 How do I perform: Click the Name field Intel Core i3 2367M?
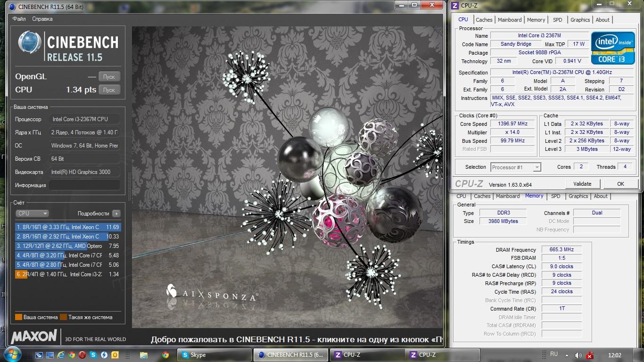tap(539, 35)
